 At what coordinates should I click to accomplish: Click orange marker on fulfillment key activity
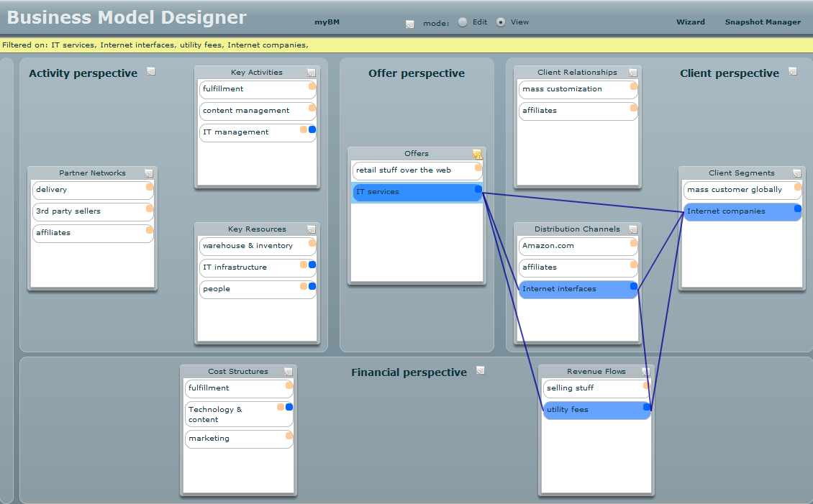click(x=312, y=86)
